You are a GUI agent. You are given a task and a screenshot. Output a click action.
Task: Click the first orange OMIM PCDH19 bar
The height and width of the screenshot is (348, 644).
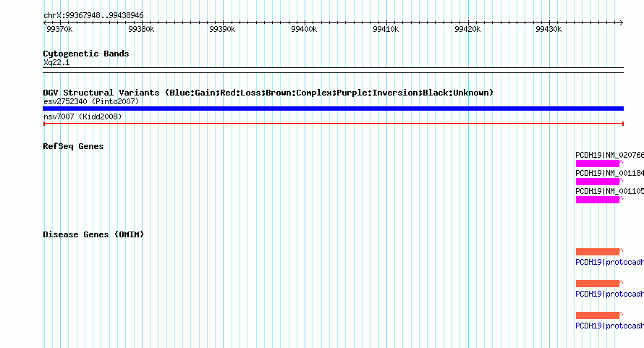pyautogui.click(x=598, y=252)
